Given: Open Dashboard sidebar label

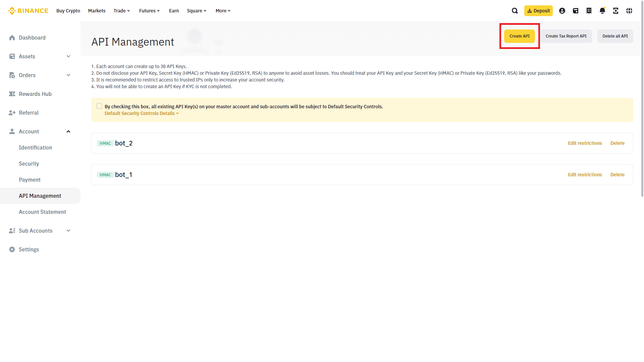Looking at the screenshot, I should tap(32, 38).
